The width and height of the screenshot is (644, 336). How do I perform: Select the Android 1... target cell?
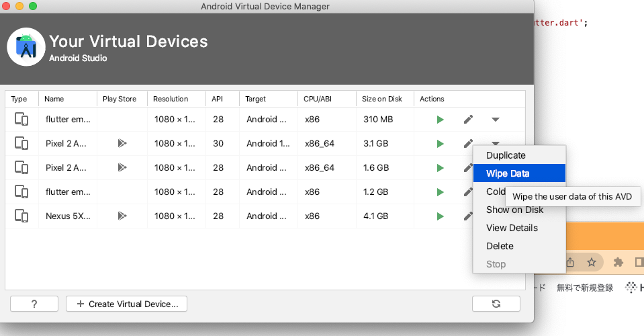click(269, 143)
